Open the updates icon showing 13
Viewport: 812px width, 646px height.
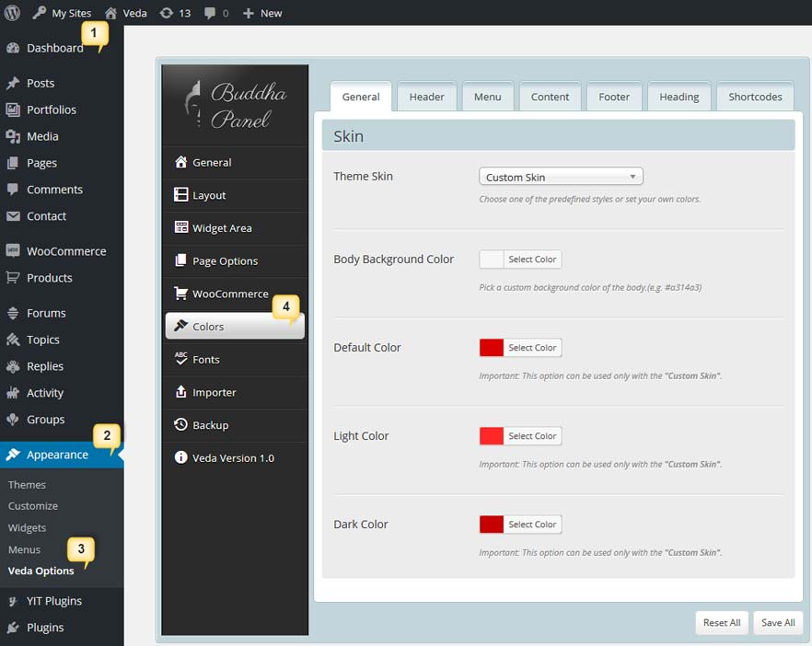pyautogui.click(x=166, y=13)
